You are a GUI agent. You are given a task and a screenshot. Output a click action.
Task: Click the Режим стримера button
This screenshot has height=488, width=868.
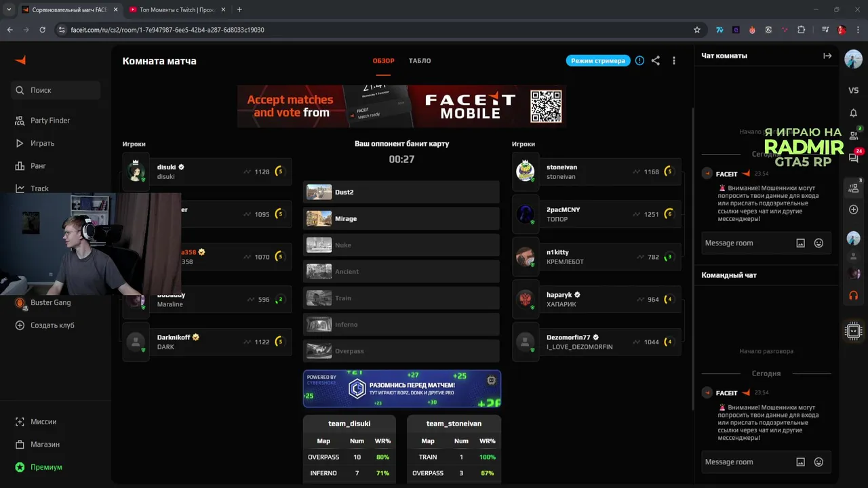(598, 60)
